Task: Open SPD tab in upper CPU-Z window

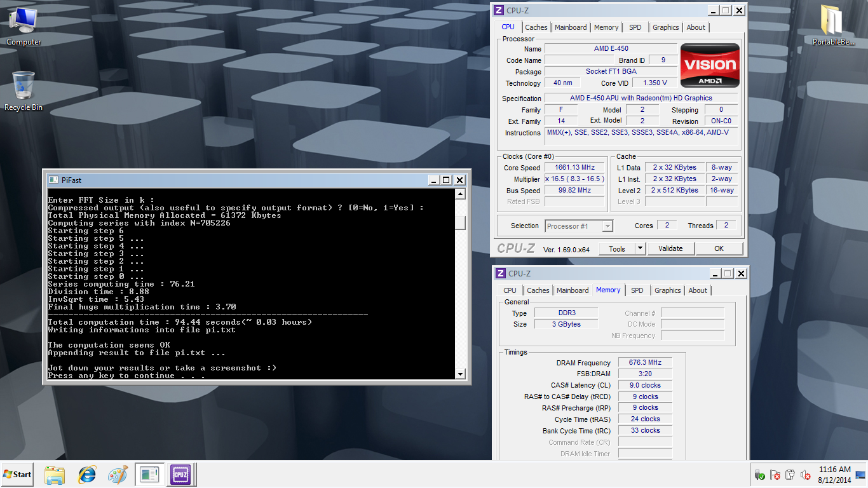Action: [635, 27]
